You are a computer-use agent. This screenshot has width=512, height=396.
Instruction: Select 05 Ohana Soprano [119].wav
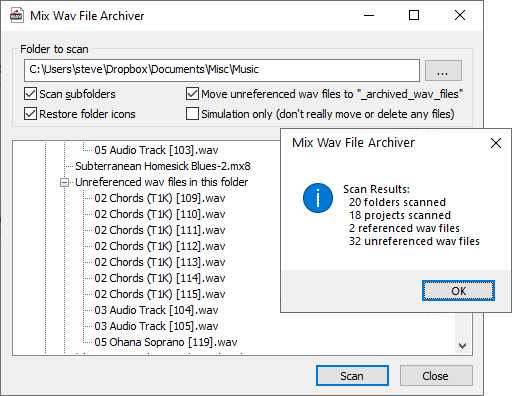[x=166, y=342]
